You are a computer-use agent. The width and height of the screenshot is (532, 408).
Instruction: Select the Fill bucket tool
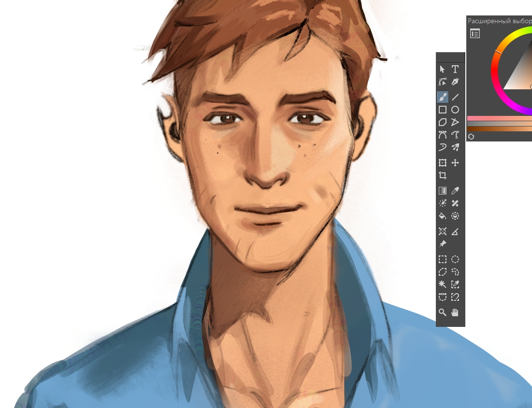[443, 216]
